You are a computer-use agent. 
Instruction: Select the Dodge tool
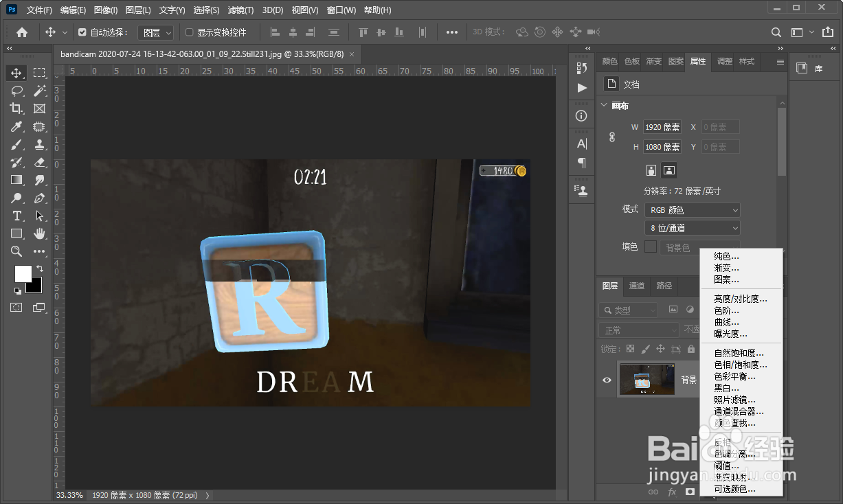[17, 198]
